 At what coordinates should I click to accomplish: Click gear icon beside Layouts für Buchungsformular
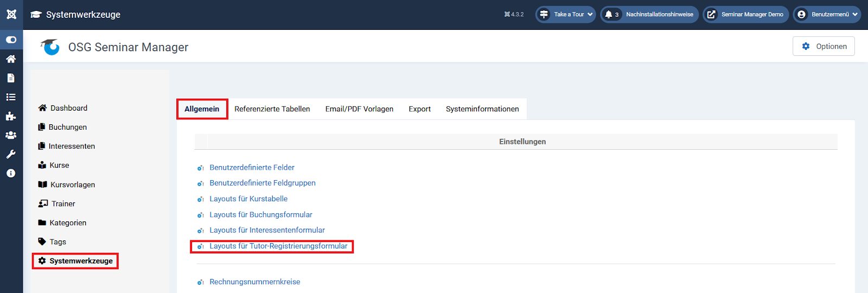pos(200,215)
